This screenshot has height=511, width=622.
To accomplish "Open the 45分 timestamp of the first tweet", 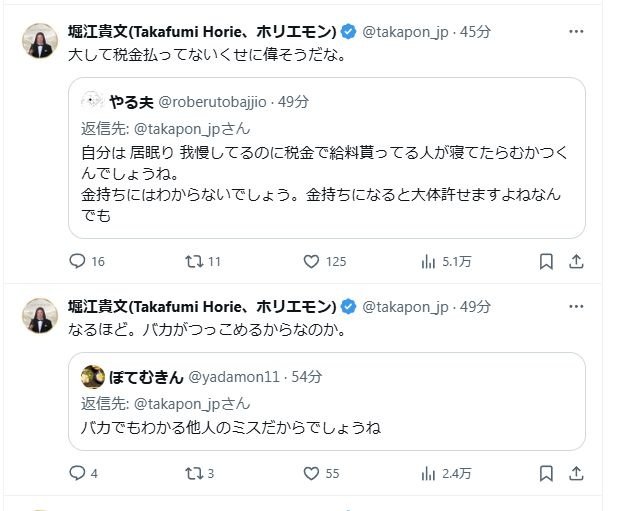I will pos(475,32).
